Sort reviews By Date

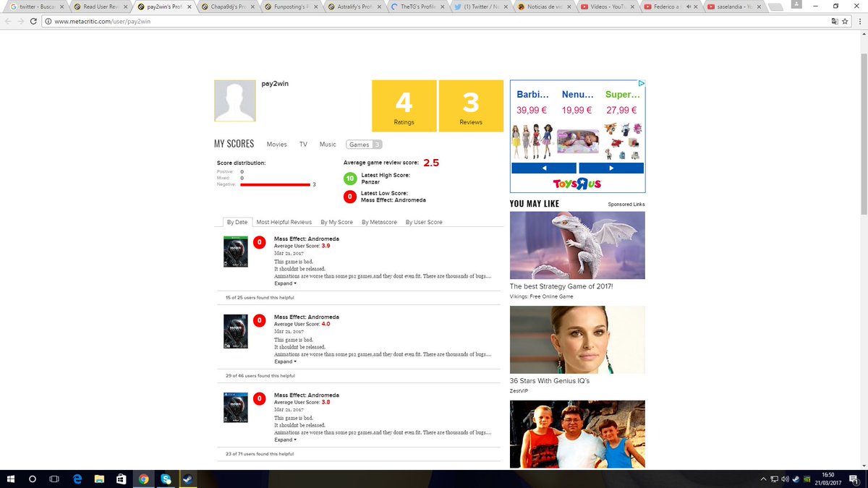tap(237, 222)
